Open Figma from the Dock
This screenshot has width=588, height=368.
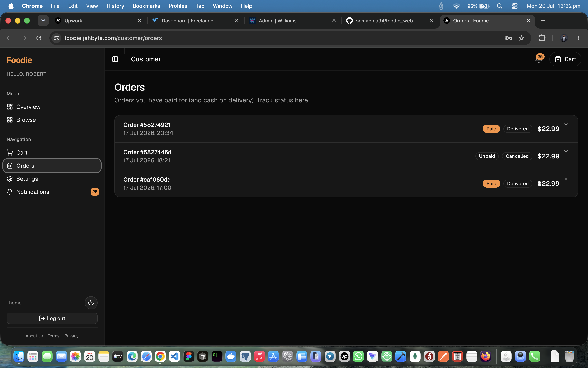(189, 357)
